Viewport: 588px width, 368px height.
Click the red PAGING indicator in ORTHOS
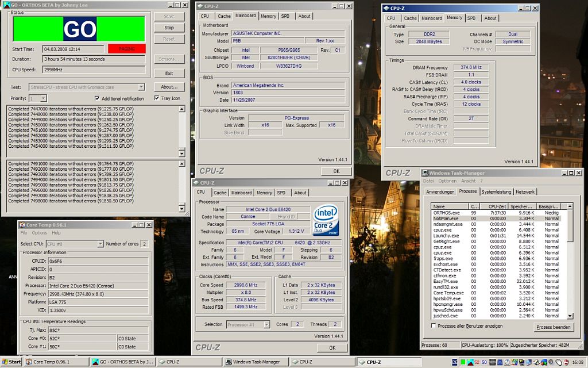point(127,49)
